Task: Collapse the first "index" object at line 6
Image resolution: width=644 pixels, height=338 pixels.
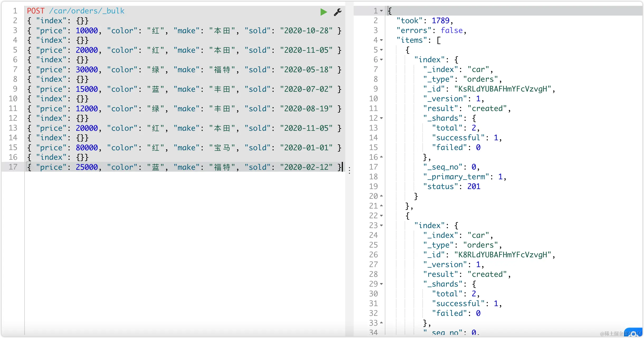Action: point(381,60)
